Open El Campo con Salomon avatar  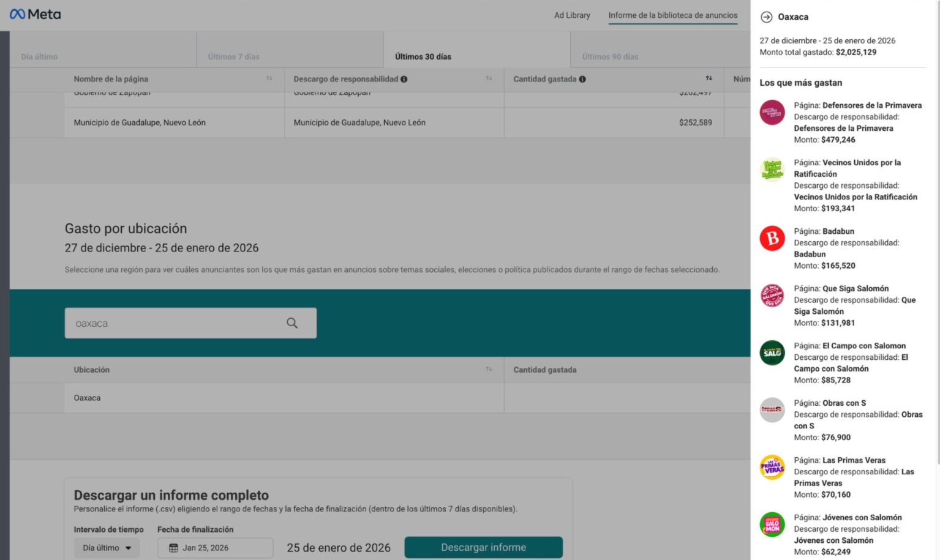[x=772, y=353]
